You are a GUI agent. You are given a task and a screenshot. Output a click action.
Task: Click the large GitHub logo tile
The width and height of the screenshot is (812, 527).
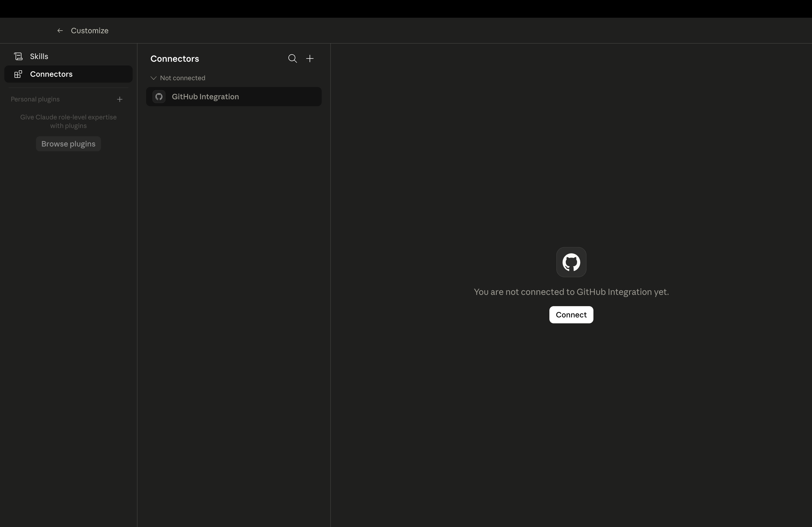[571, 262]
